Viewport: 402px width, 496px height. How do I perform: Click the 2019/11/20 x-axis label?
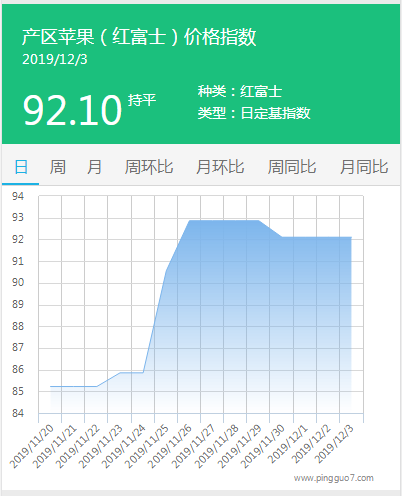point(32,446)
